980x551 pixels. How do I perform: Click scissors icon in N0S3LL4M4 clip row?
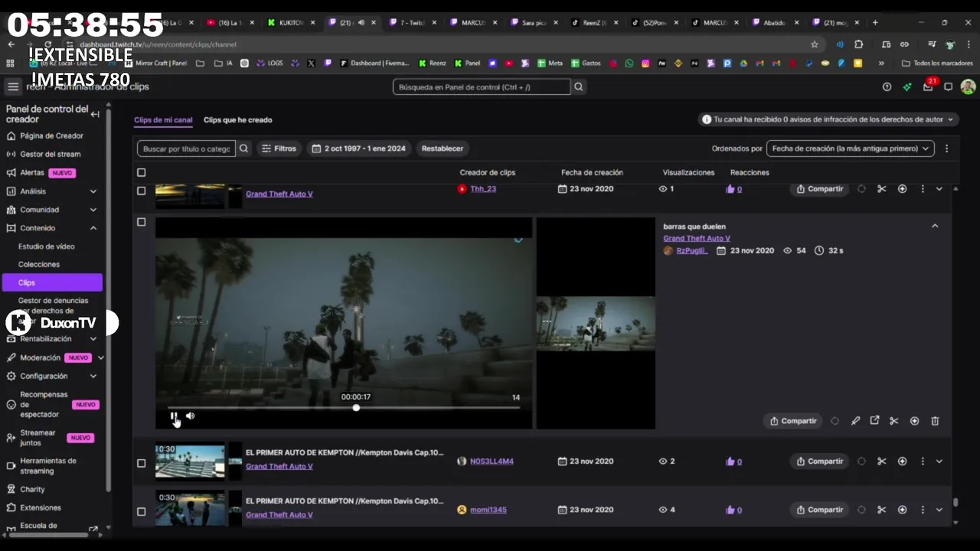click(x=881, y=461)
